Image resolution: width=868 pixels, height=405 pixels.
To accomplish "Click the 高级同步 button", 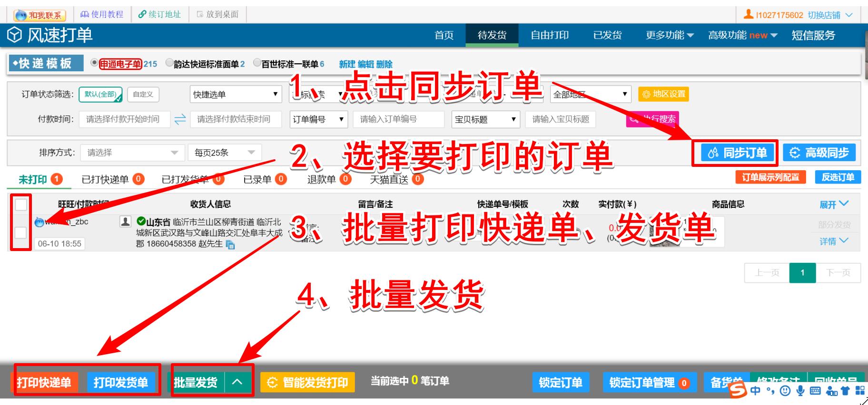I will [819, 153].
